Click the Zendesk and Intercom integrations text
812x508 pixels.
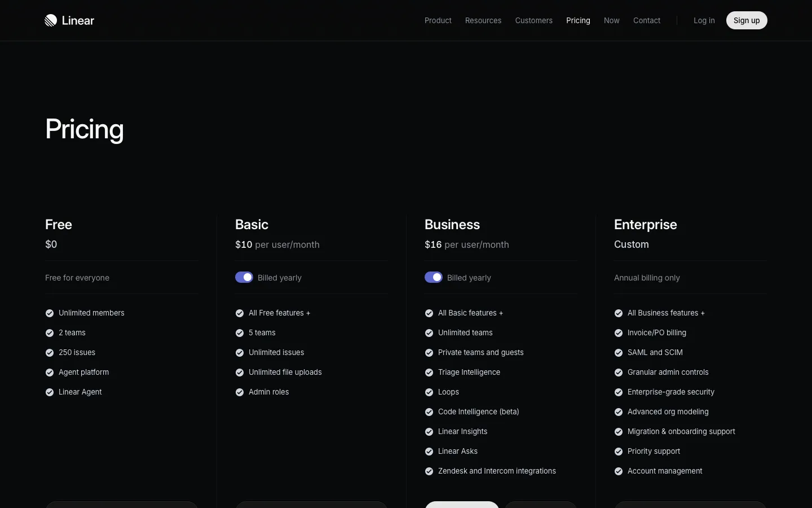[497, 471]
